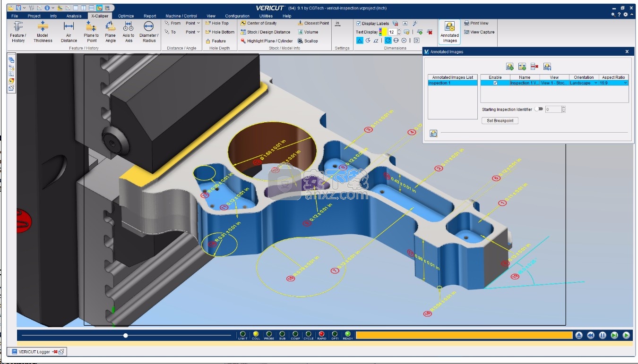Open the 16:9 Aspect Ratio dropdown
The width and height of the screenshot is (638, 364).
tap(613, 83)
